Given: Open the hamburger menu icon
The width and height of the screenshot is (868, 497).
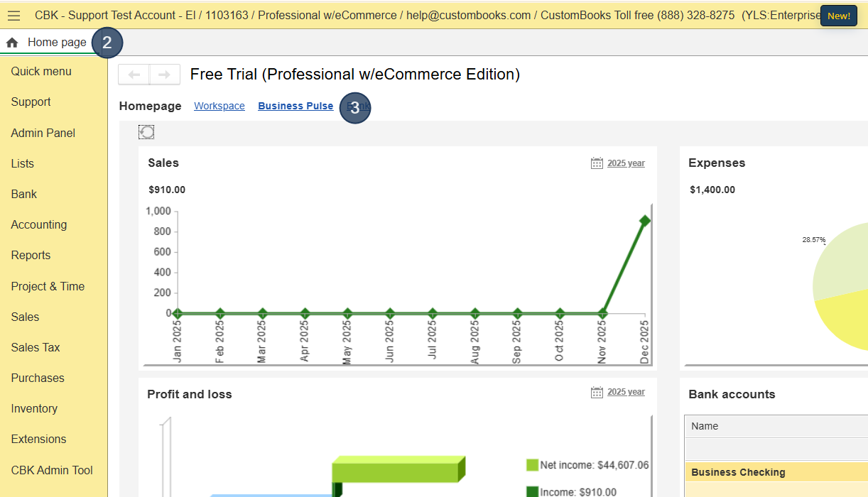Looking at the screenshot, I should [14, 16].
